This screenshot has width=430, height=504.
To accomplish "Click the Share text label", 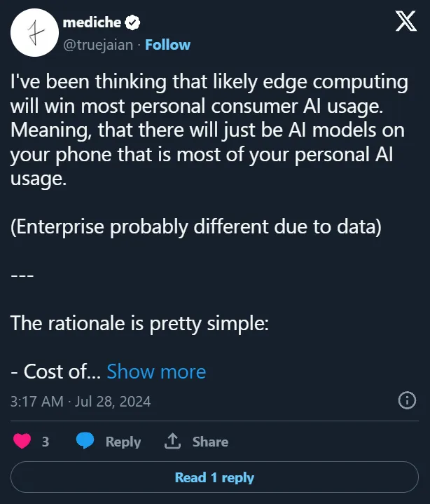I will coord(210,442).
